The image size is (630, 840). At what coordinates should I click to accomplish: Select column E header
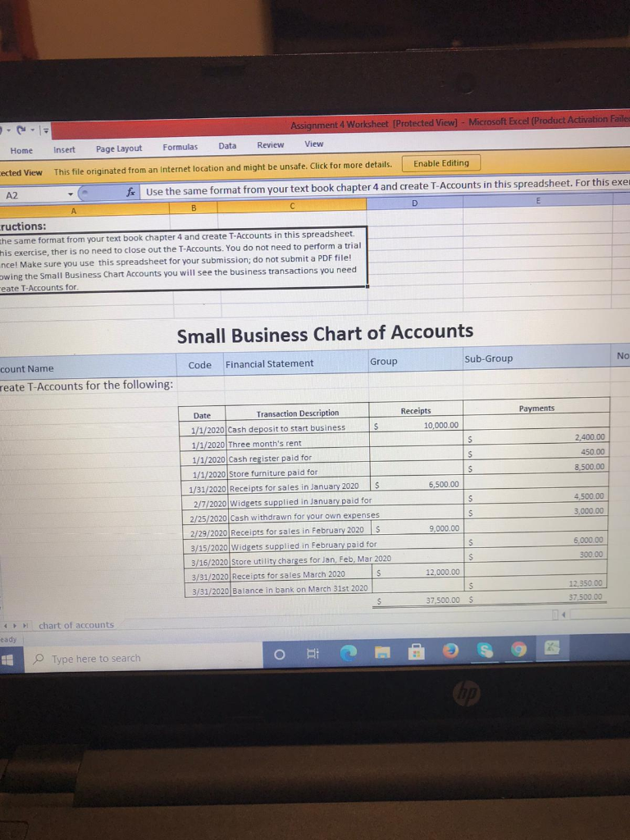coord(538,200)
